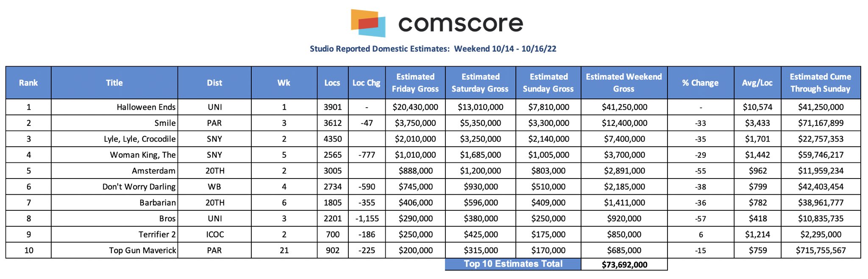
Task: Click the $73,692,000 total cell
Action: click(624, 265)
